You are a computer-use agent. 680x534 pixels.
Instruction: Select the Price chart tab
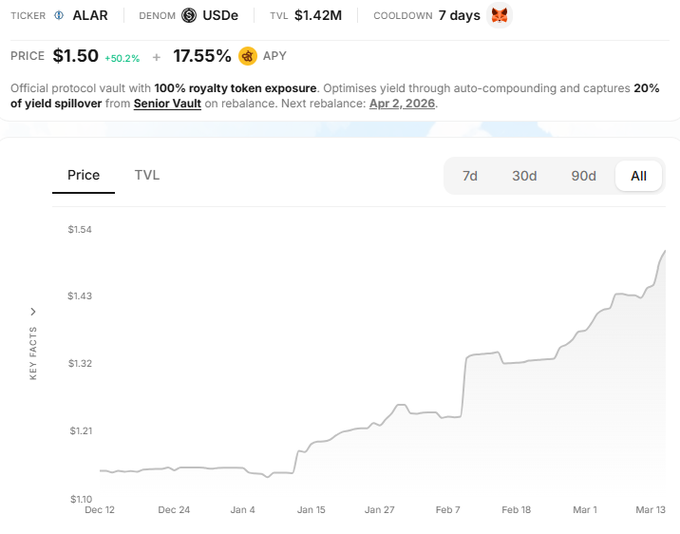(x=83, y=175)
